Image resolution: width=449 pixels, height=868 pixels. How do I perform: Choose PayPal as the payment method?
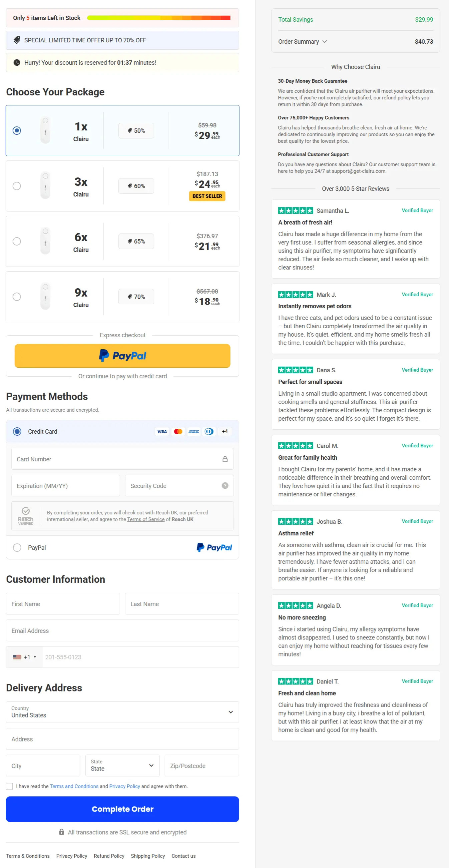click(x=17, y=547)
